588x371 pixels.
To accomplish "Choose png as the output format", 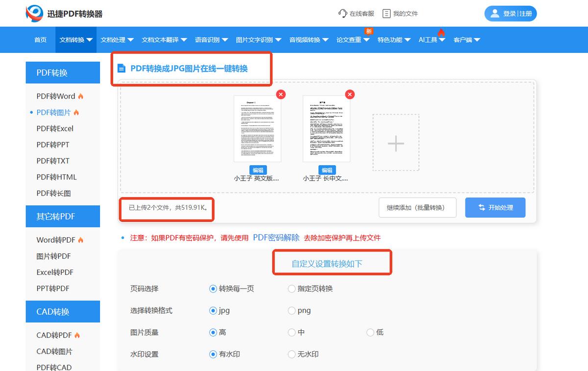I will point(292,310).
